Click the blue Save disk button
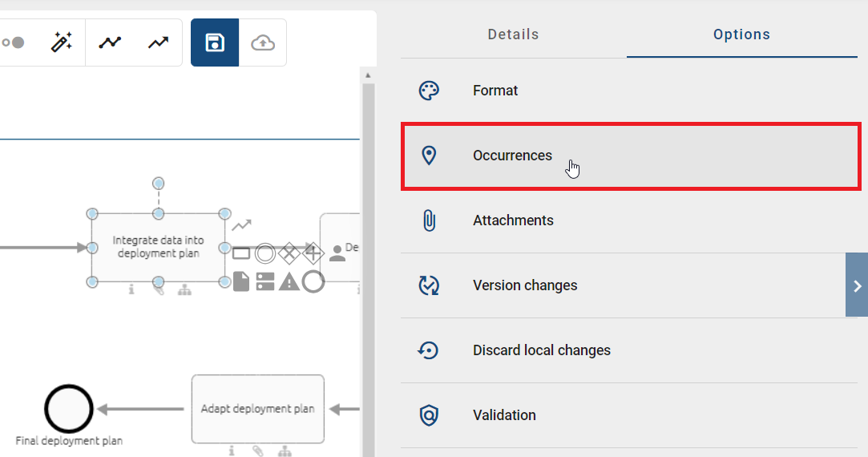Image resolution: width=868 pixels, height=457 pixels. point(215,42)
